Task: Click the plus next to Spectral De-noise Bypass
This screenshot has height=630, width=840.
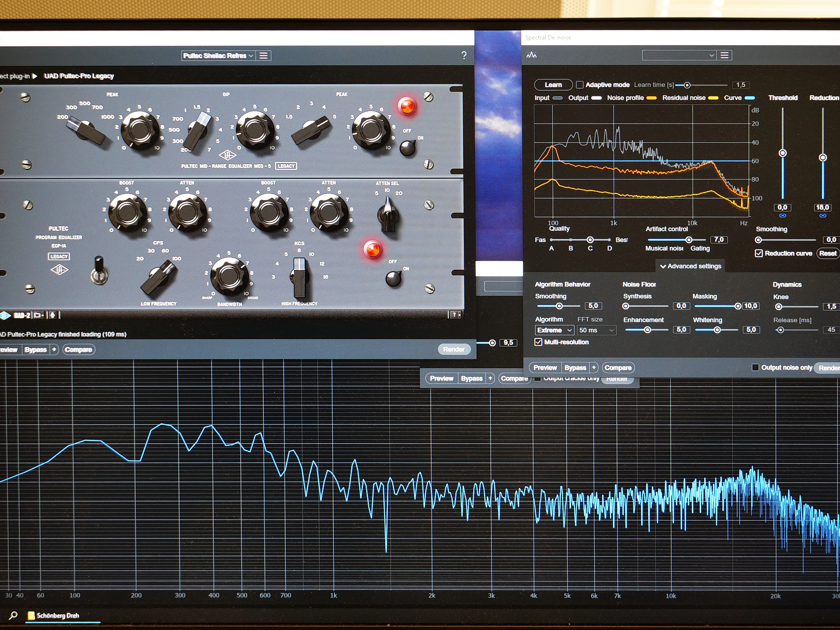Action: point(594,368)
